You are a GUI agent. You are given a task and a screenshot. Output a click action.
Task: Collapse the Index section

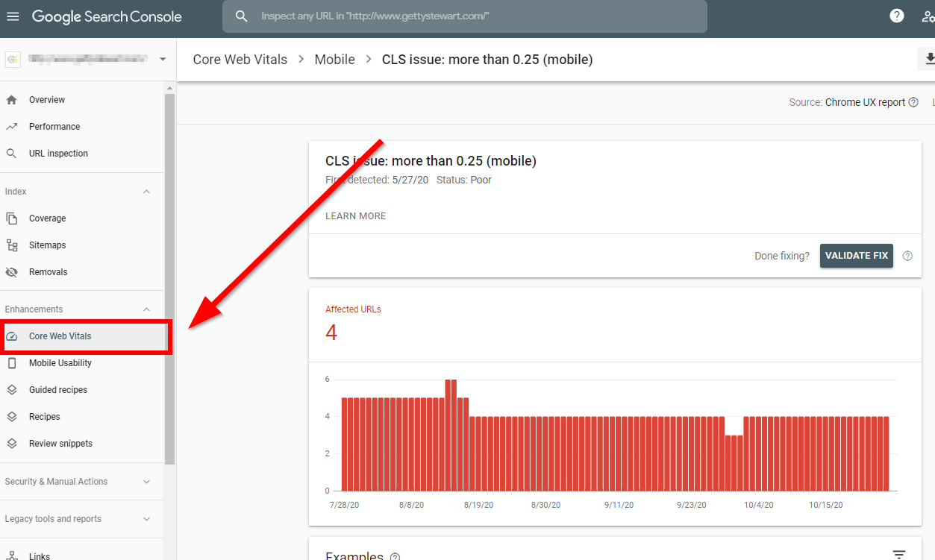point(147,192)
